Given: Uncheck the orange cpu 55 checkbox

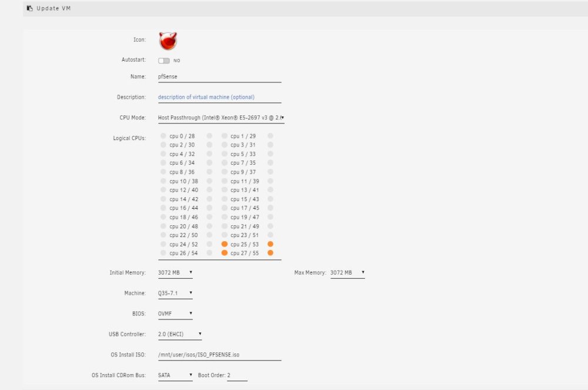Looking at the screenshot, I should [270, 253].
